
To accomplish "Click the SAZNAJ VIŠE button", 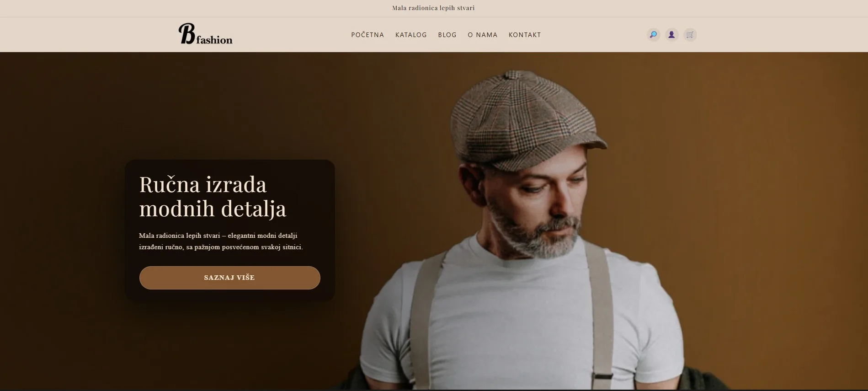I will [x=229, y=278].
